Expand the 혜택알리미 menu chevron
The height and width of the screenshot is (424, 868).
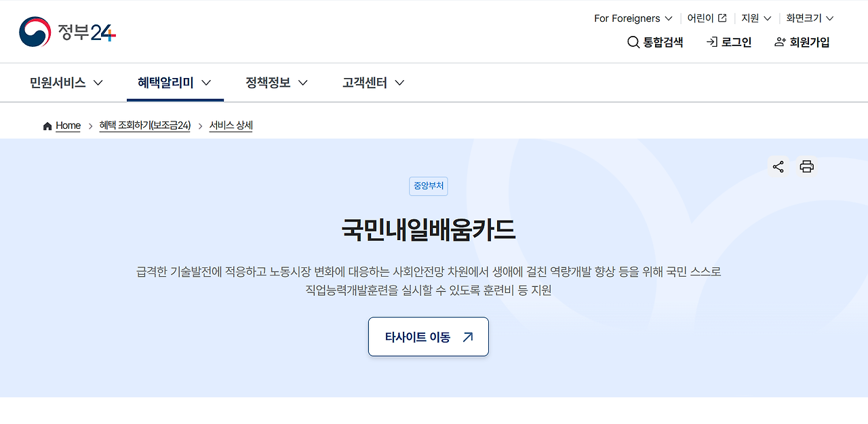point(206,83)
